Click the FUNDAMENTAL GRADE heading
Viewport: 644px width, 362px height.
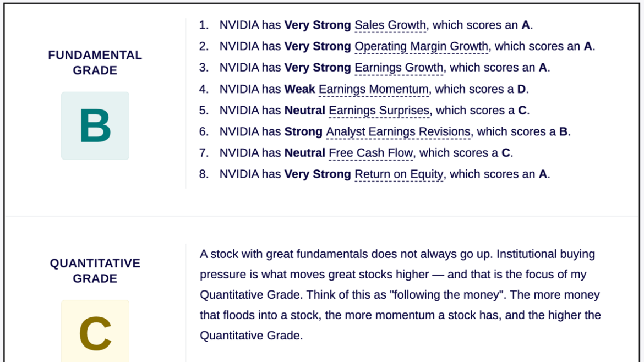click(95, 63)
